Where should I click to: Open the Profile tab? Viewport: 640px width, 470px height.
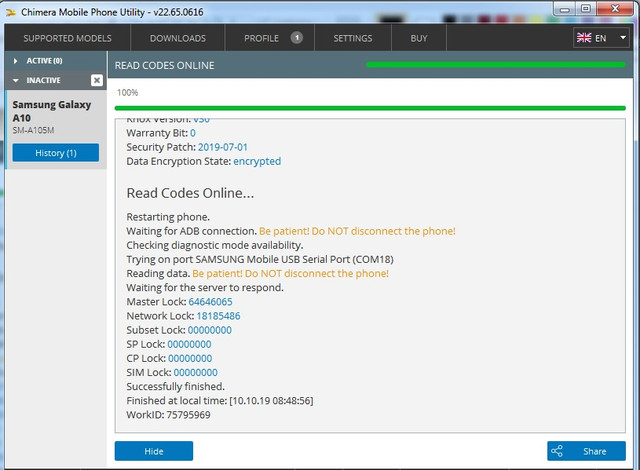tap(269, 38)
